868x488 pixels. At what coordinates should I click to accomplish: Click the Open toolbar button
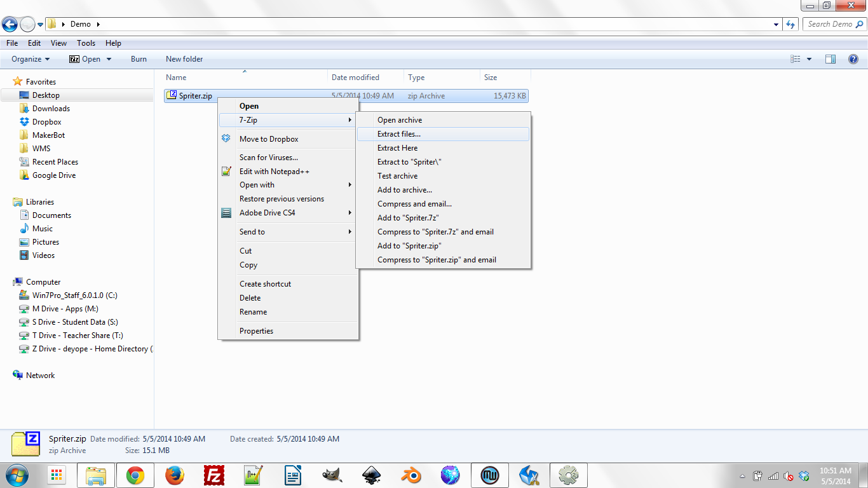(x=85, y=59)
